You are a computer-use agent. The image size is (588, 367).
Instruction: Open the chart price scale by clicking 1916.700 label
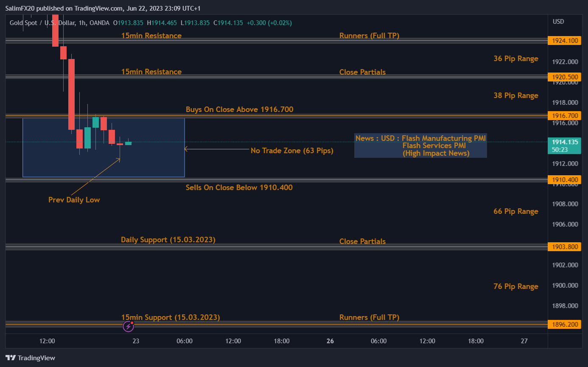(564, 115)
